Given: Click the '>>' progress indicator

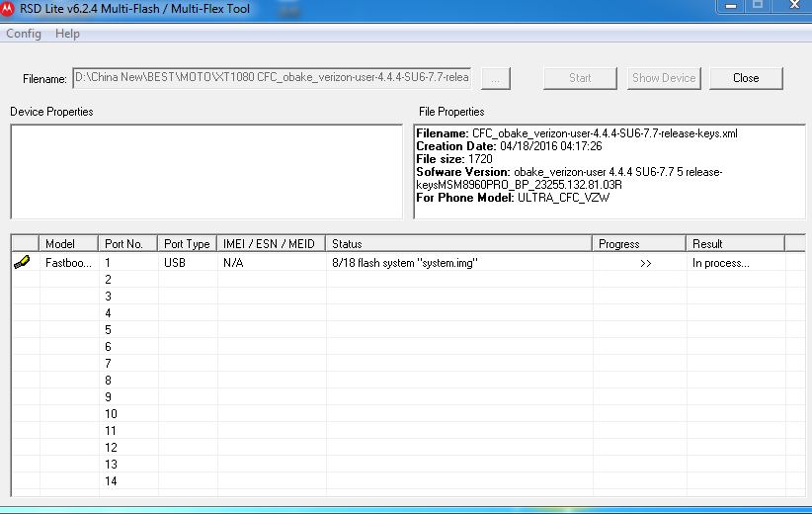Looking at the screenshot, I should [x=645, y=263].
